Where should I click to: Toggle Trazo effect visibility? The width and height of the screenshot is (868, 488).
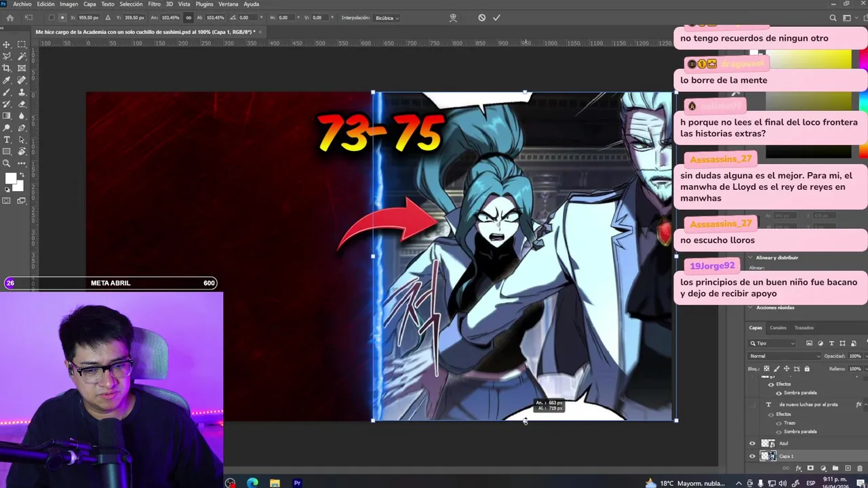tap(779, 423)
